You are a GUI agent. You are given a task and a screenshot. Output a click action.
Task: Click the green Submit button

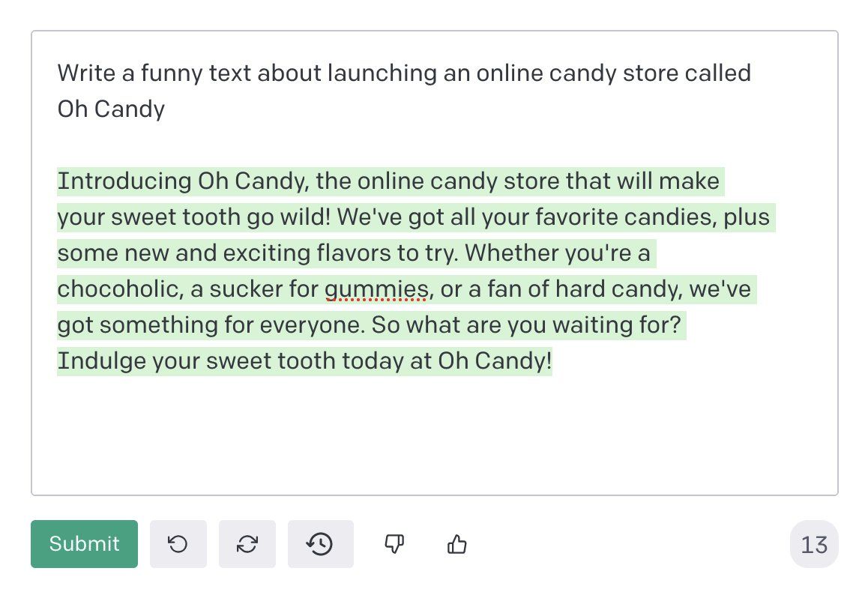coord(84,544)
